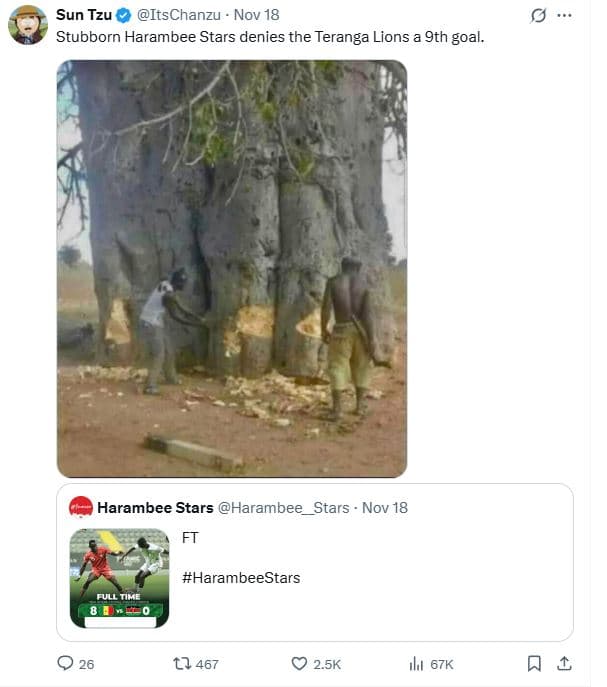This screenshot has height=687, width=607.
Task: Open the full time score thumbnail
Action: (x=119, y=577)
